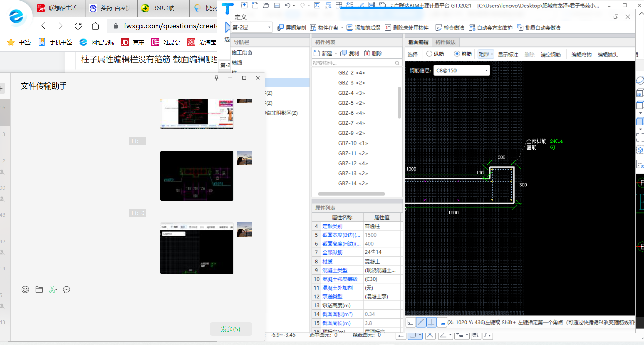644x345 pixels.
Task: Click property 泵送类型 link
Action: coord(332,297)
